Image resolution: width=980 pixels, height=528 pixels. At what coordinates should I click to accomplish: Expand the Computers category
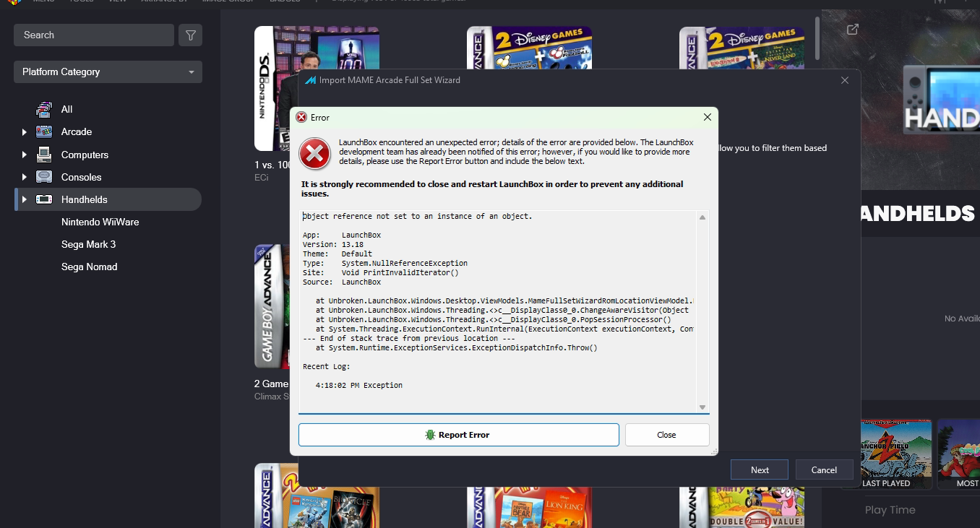pos(25,155)
